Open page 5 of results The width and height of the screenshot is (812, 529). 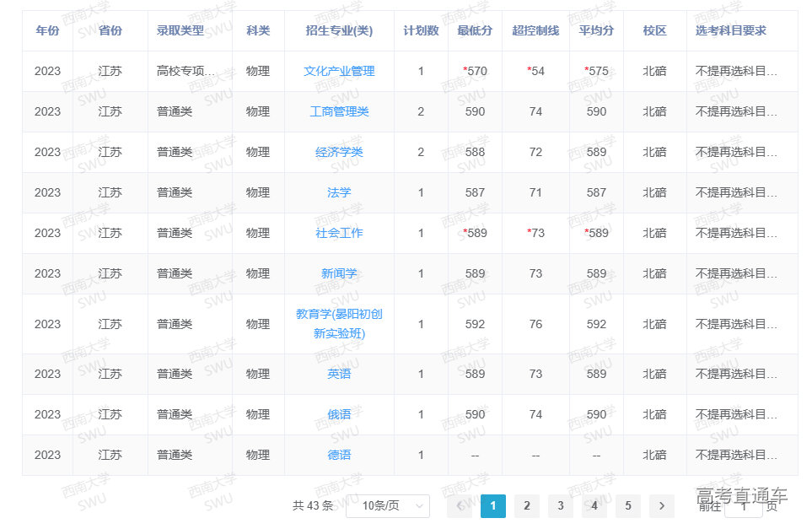628,505
